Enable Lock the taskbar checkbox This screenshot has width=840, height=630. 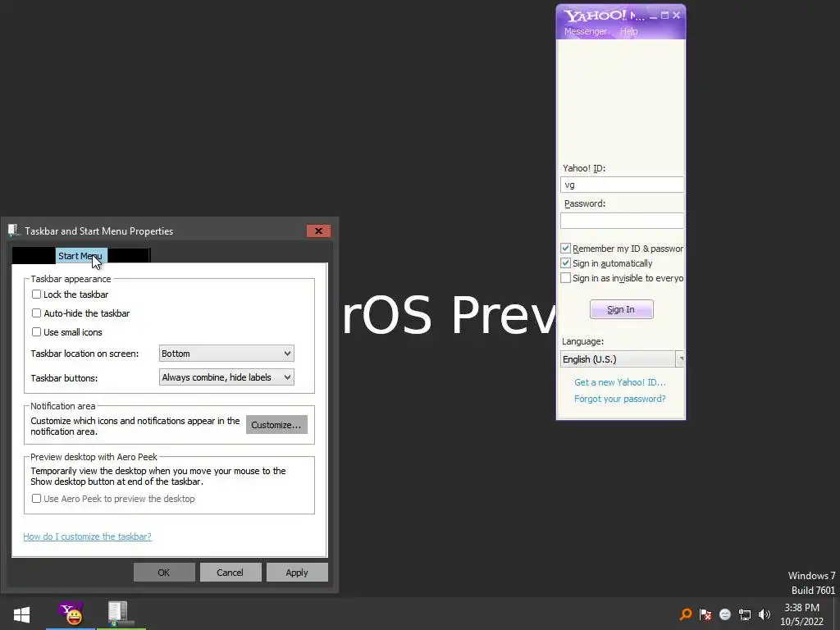(36, 294)
